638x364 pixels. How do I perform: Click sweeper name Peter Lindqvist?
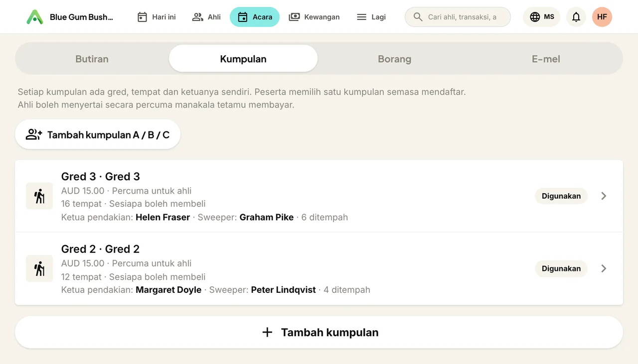coord(283,290)
